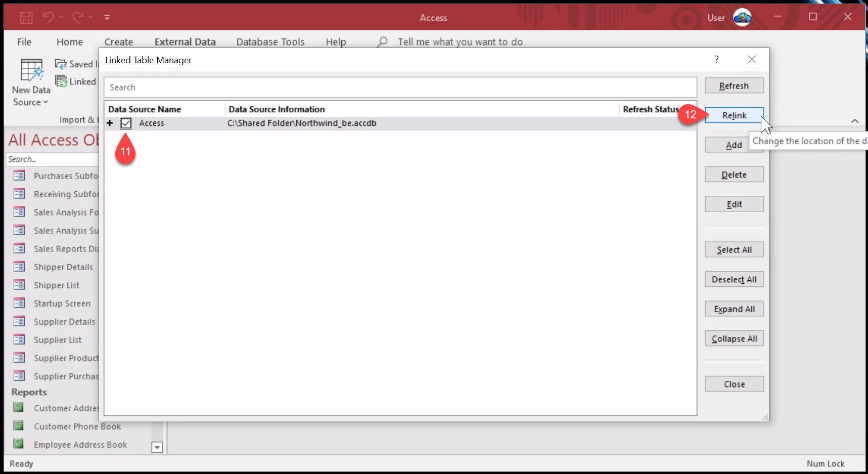
Task: Click the Edit button
Action: point(734,204)
